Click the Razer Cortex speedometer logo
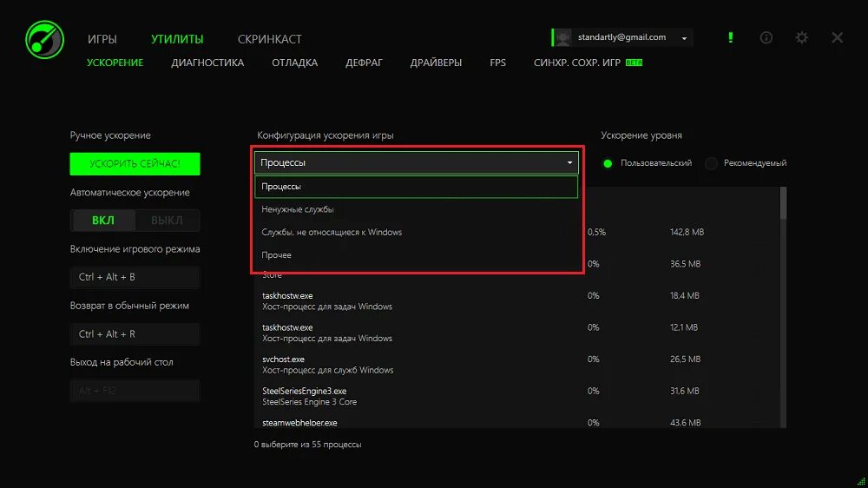 pyautogui.click(x=45, y=40)
